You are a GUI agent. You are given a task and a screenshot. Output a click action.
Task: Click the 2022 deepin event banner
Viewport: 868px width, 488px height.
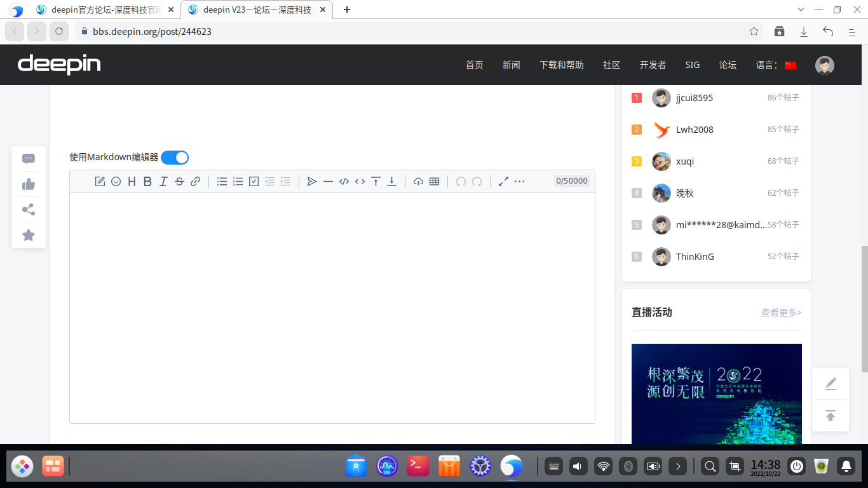tap(717, 394)
